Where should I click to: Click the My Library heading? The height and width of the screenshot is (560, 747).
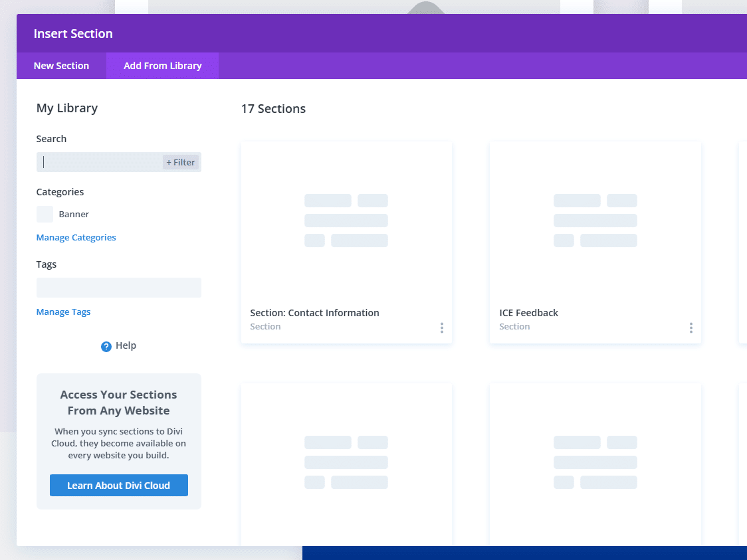tap(67, 108)
